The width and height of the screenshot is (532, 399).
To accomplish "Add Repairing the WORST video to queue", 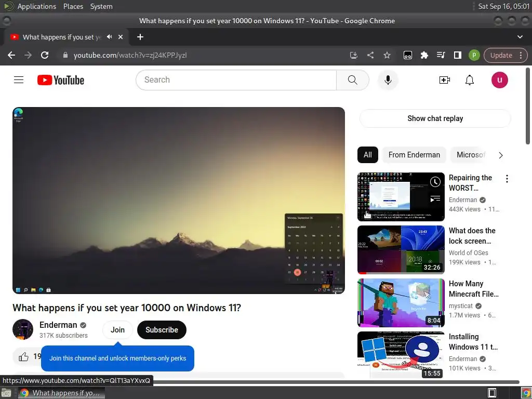I will click(x=435, y=198).
